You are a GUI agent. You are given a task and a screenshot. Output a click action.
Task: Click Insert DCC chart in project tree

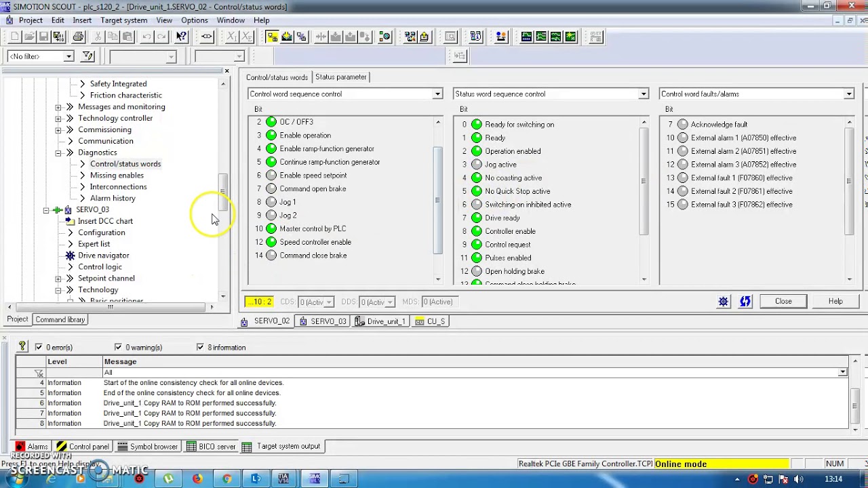pos(105,221)
